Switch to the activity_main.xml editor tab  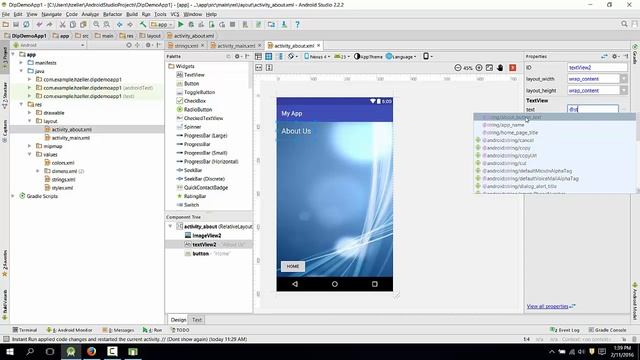(235, 46)
